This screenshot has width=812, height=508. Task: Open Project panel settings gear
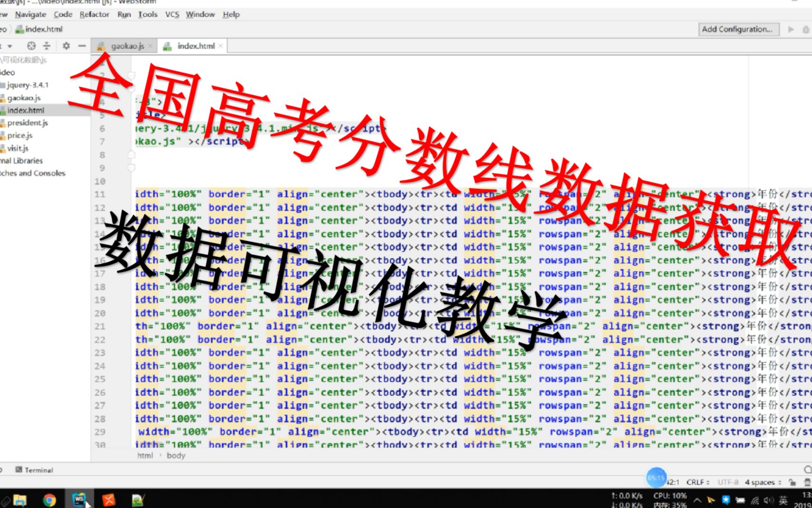66,46
